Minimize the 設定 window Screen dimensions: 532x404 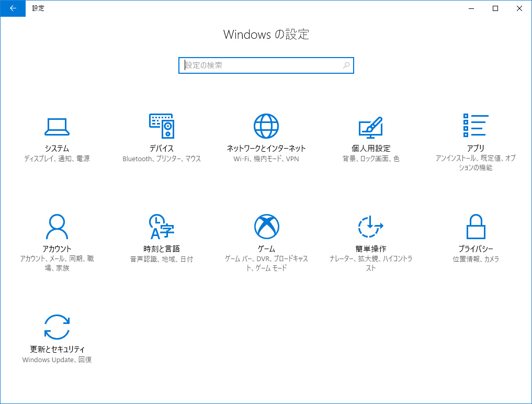[x=471, y=8]
